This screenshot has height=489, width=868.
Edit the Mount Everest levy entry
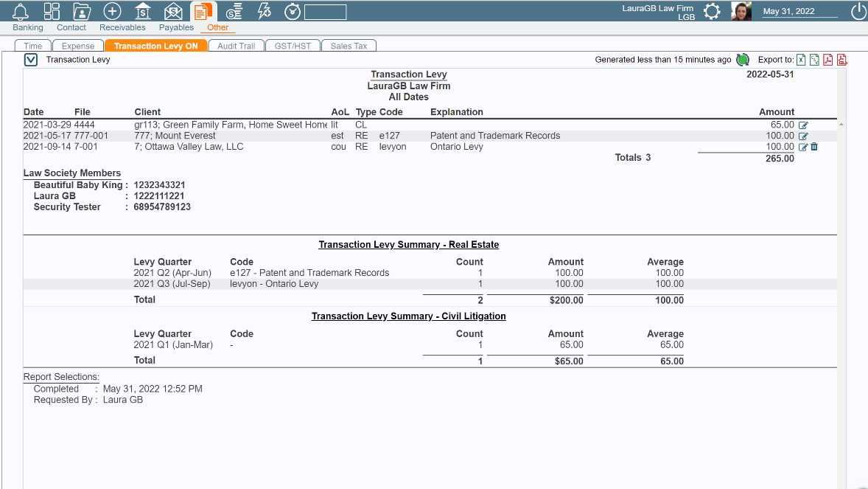click(x=802, y=136)
